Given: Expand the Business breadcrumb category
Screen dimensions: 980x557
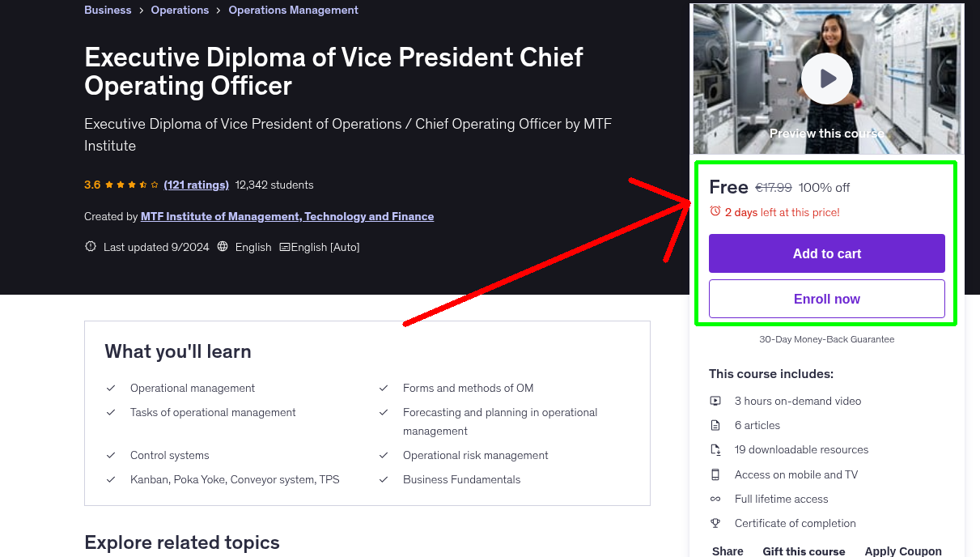Looking at the screenshot, I should pos(108,9).
